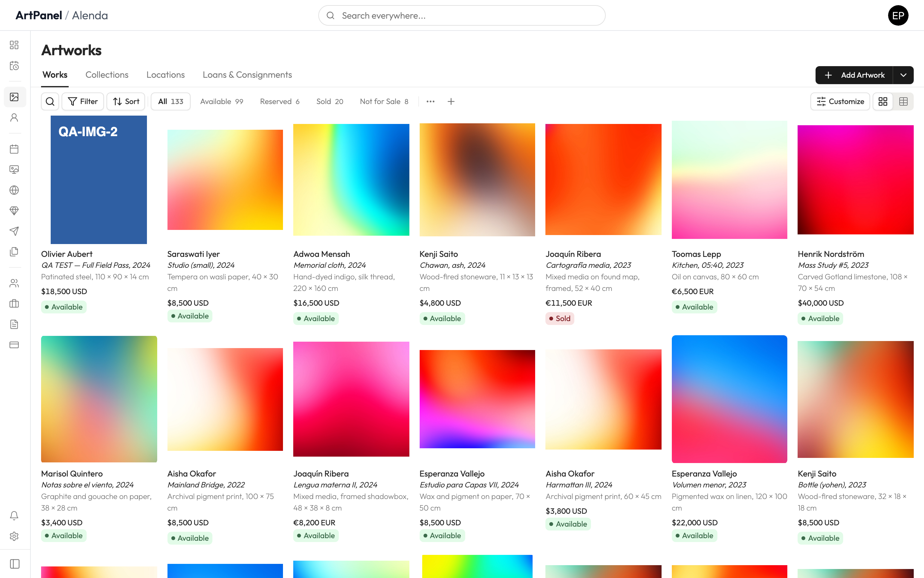Open the globe website icon in sidebar
Screen dimensions: 924x578
(14, 190)
